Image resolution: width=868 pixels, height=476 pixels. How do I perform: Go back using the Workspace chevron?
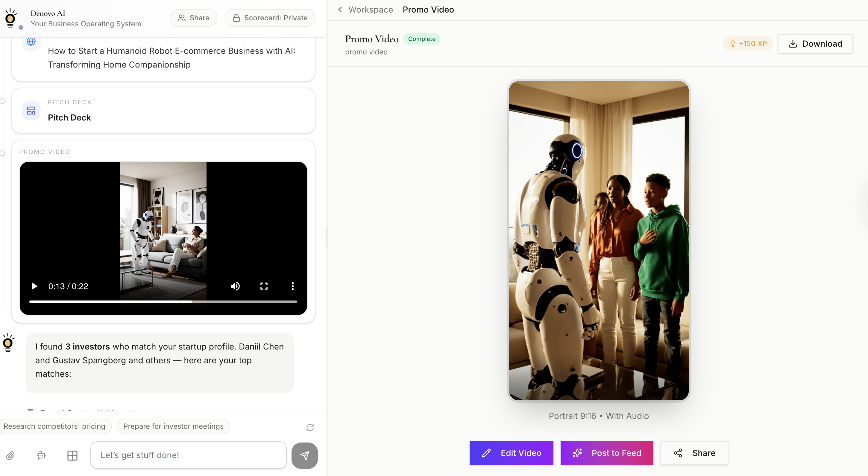[x=340, y=10]
